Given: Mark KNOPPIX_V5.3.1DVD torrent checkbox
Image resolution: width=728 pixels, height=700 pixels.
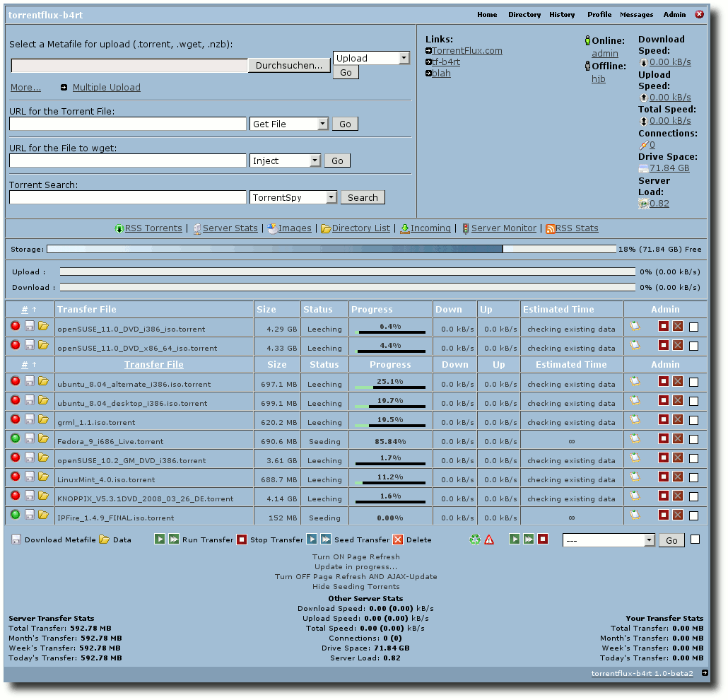Looking at the screenshot, I should tap(693, 496).
